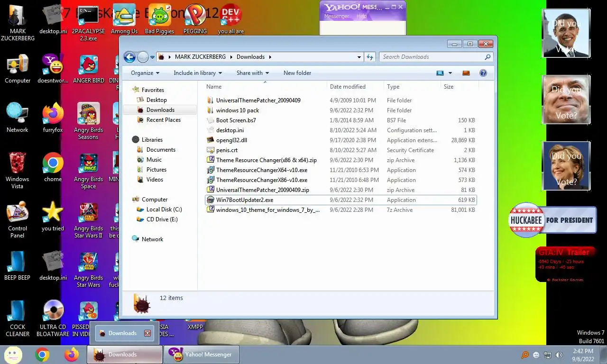Select the opengl32.dll file
Viewport: 607px width, 364px height.
[x=231, y=140]
